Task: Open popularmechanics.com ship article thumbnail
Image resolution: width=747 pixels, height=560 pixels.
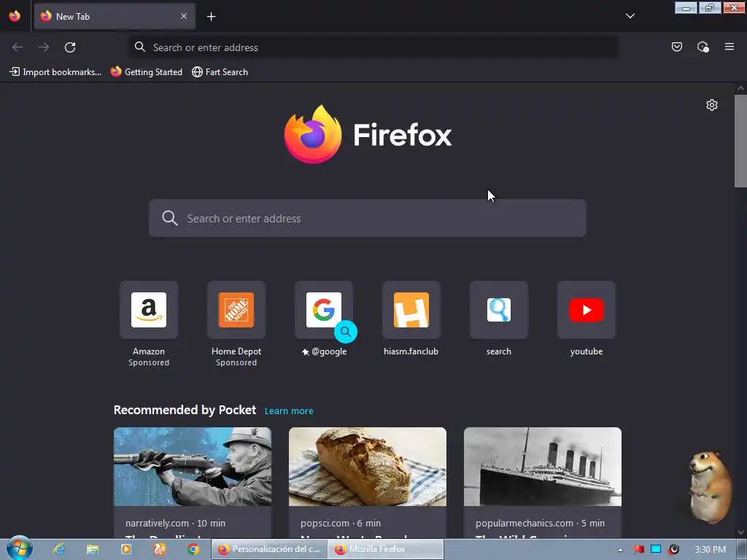Action: [x=543, y=467]
